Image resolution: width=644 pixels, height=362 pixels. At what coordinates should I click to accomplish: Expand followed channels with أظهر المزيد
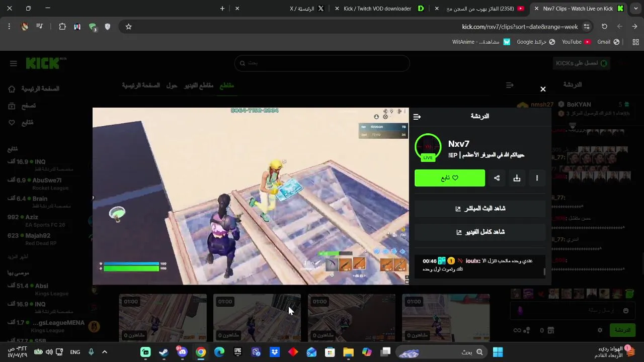tap(18, 257)
